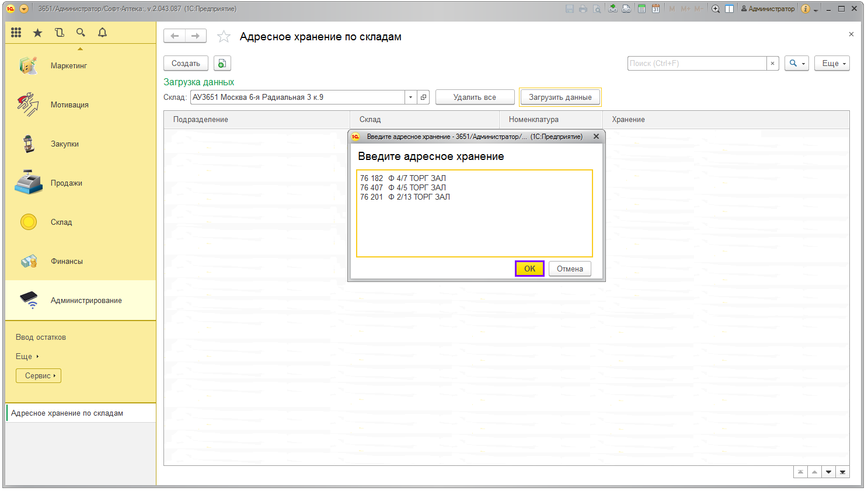The image size is (868, 491).
Task: Switch to the Финансы section
Action: 67,261
